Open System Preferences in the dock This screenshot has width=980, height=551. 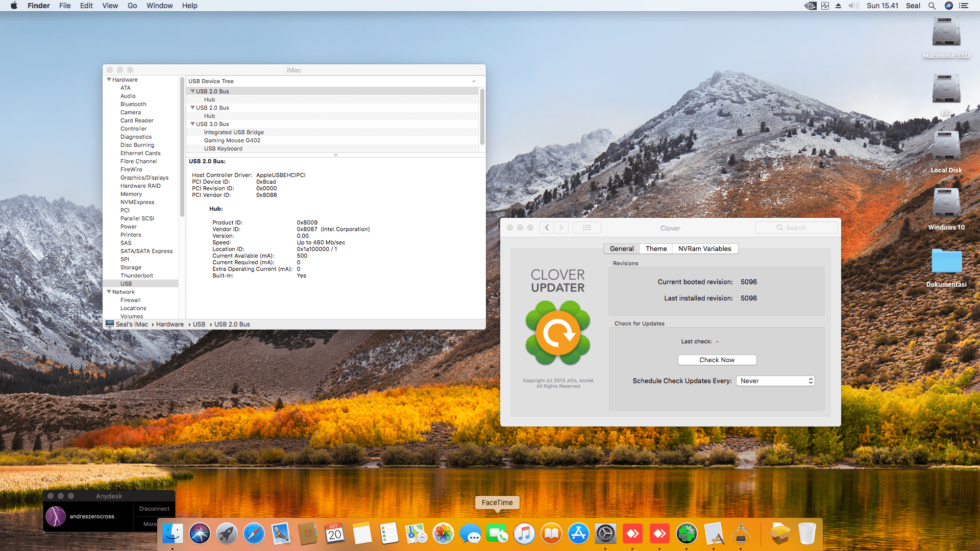point(605,534)
